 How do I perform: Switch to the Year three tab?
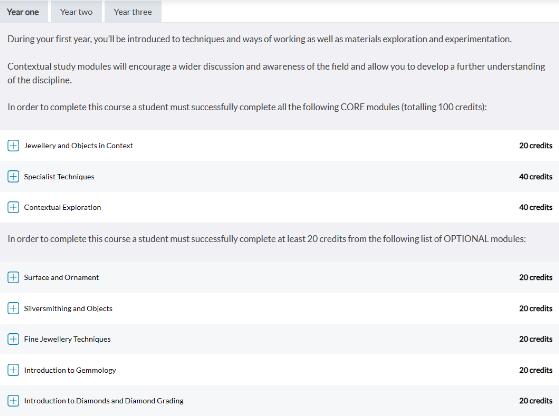tap(133, 12)
